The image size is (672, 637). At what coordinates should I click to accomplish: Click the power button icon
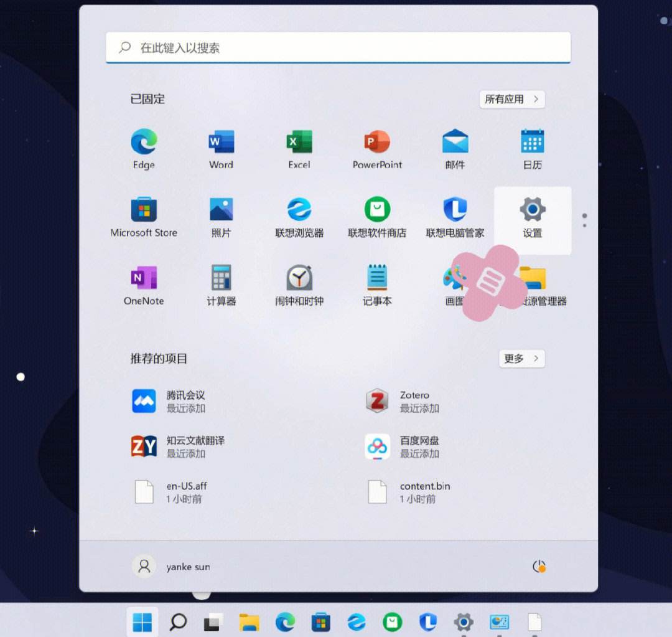pos(539,567)
